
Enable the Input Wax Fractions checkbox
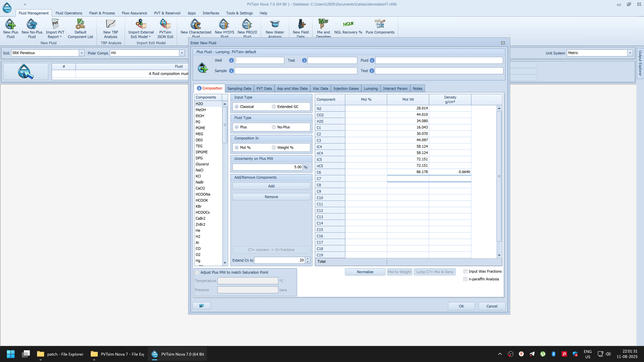(465, 271)
